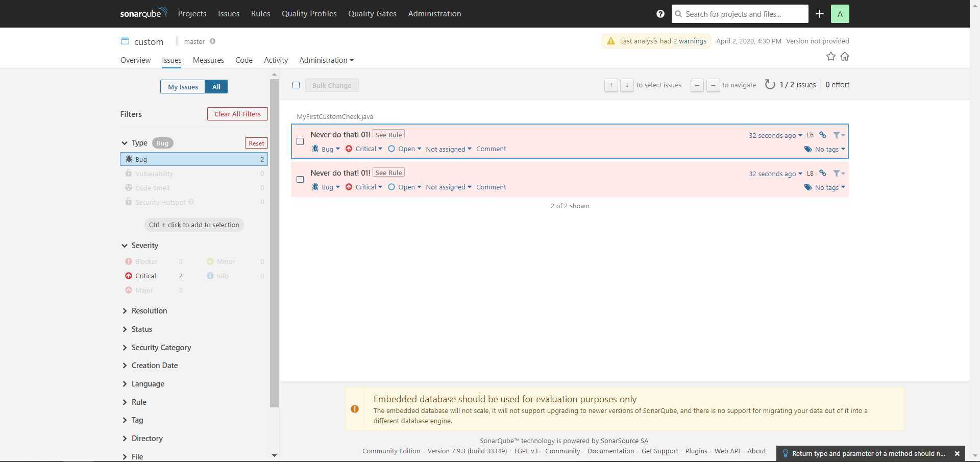Open Not assigned dropdown on L6 issue

[449, 149]
